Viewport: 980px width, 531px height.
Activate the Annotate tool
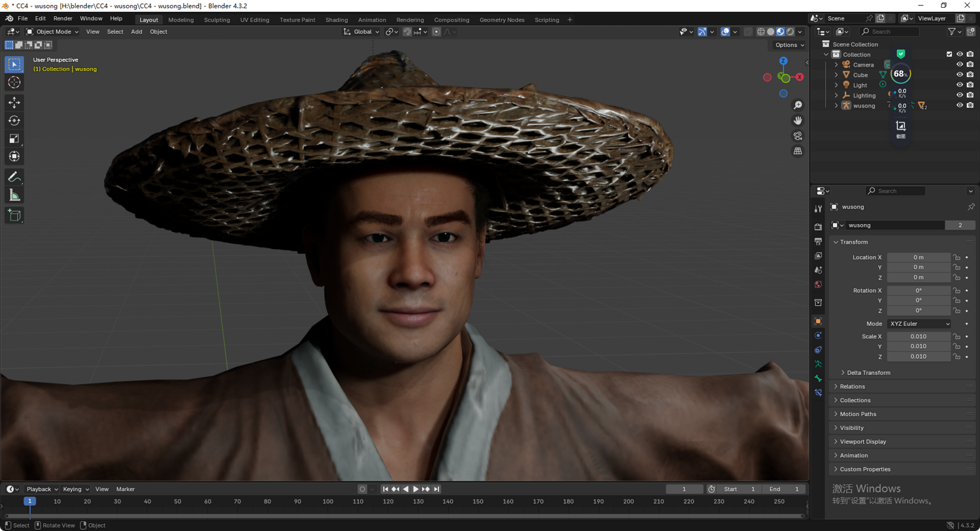[14, 177]
